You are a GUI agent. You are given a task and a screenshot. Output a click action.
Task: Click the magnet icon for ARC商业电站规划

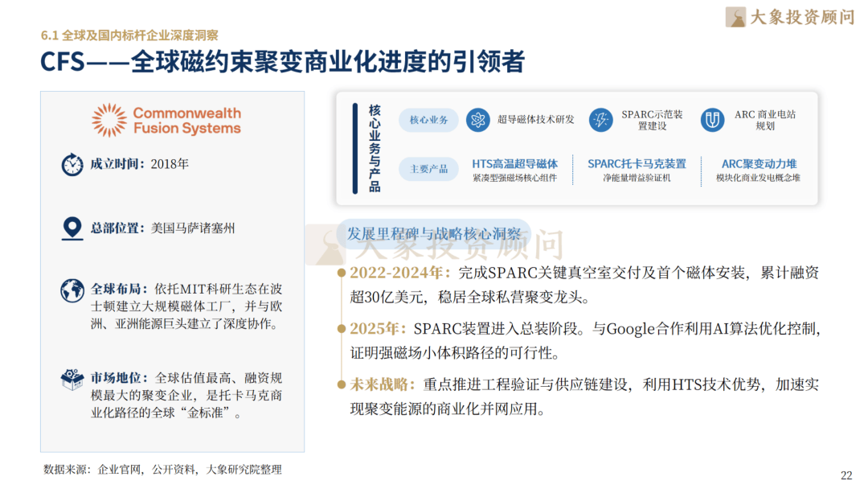712,121
